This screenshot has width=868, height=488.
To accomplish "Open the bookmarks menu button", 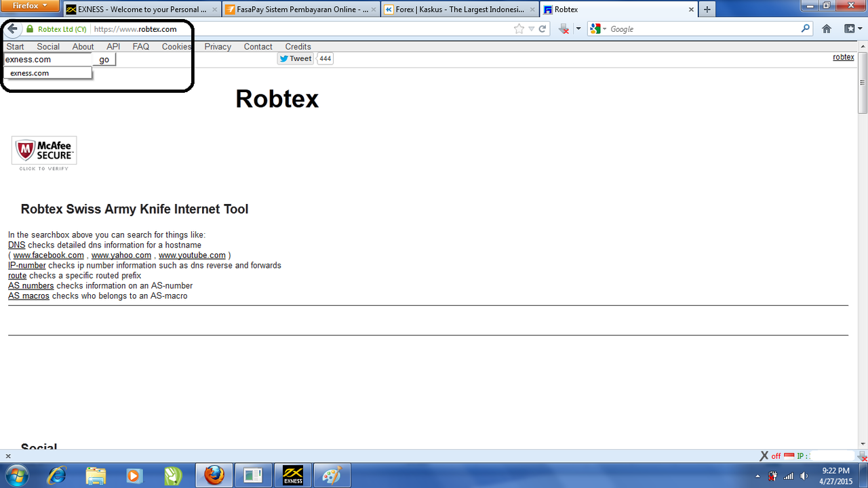I will click(x=852, y=28).
